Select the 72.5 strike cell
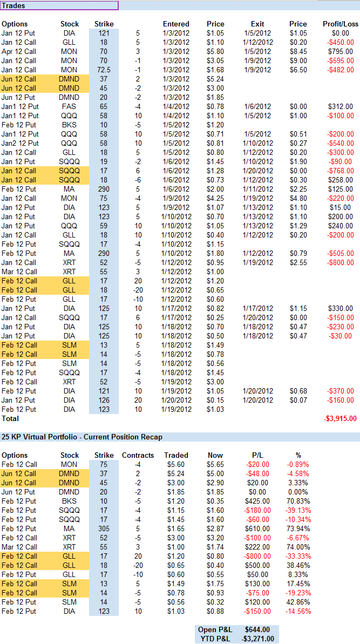The height and width of the screenshot is (644, 360). pos(104,70)
